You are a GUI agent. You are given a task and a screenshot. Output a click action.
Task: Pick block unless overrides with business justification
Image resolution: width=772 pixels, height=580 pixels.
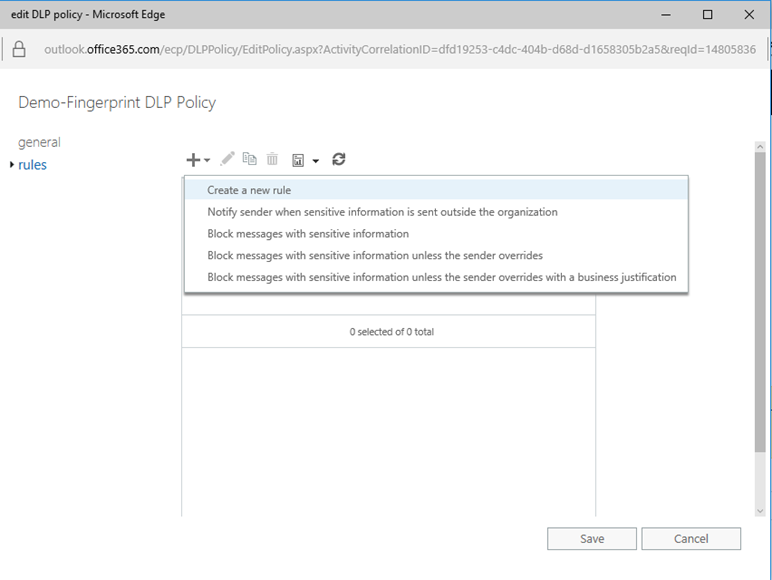click(436, 277)
